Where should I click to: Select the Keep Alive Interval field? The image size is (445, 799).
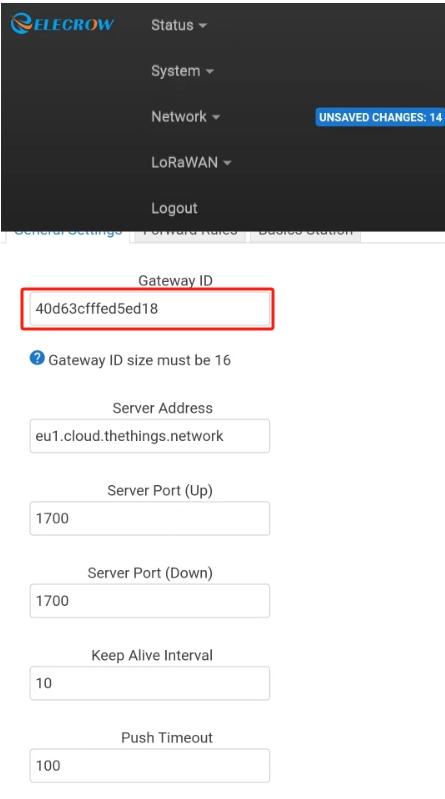[150, 683]
